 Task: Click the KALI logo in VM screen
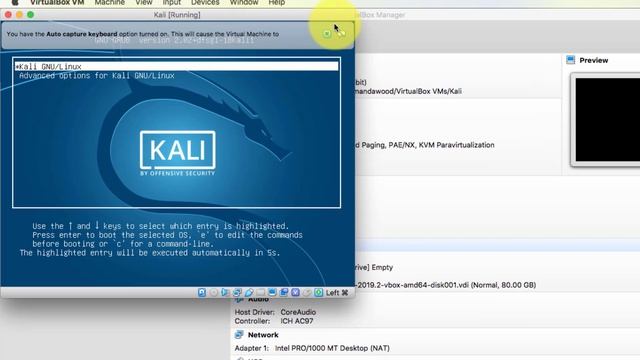tap(178, 153)
